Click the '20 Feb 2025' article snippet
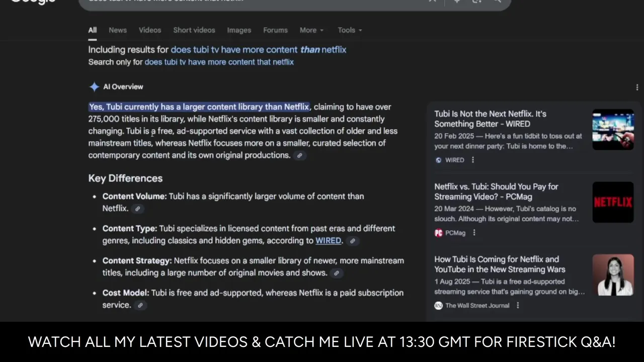This screenshot has height=362, width=644. pyautogui.click(x=508, y=141)
